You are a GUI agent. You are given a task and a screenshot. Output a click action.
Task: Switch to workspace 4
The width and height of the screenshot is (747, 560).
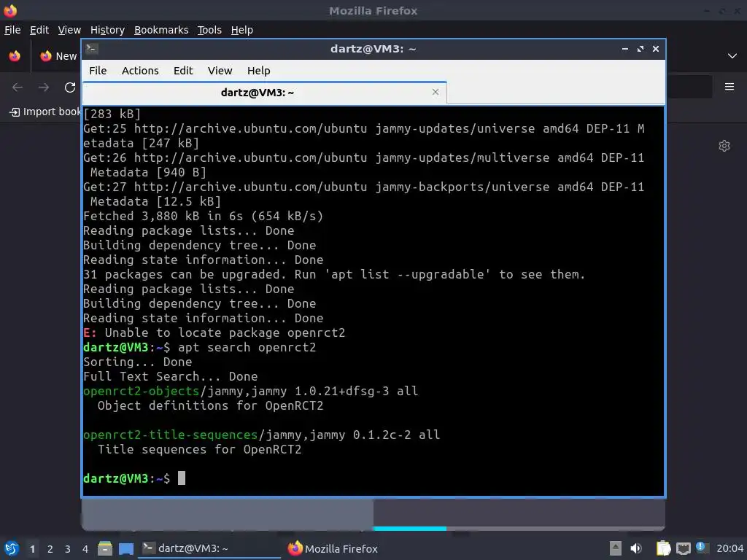pos(85,549)
